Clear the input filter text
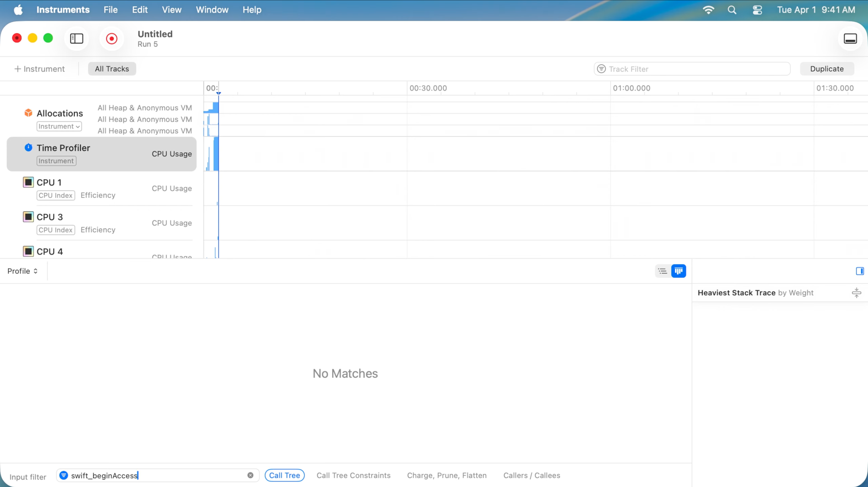Viewport: 868px width, 487px height. click(250, 475)
